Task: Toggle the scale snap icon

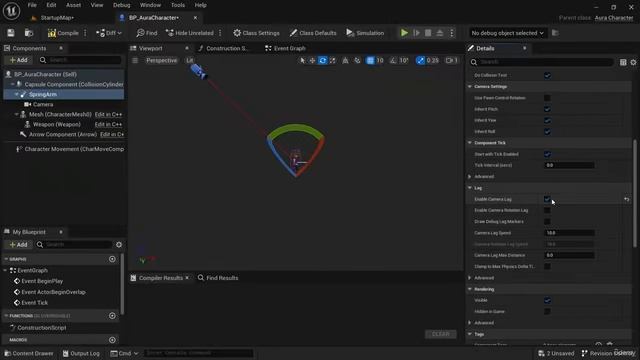Action: (420, 60)
